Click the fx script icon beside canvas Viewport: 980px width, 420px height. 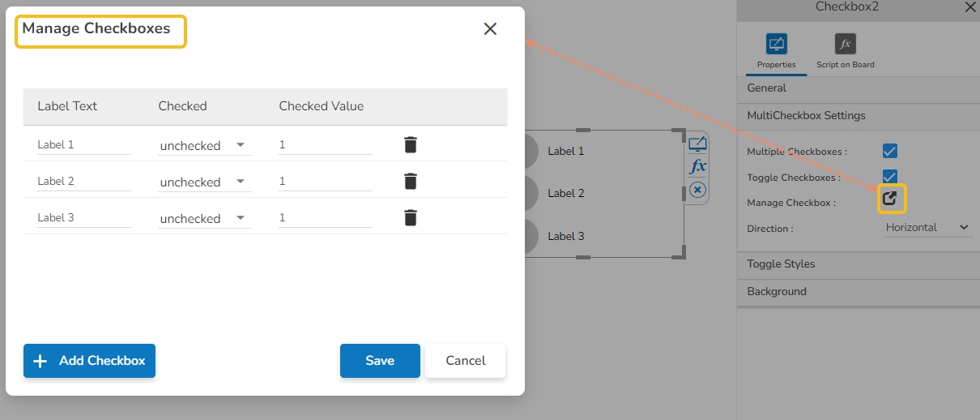pos(697,167)
